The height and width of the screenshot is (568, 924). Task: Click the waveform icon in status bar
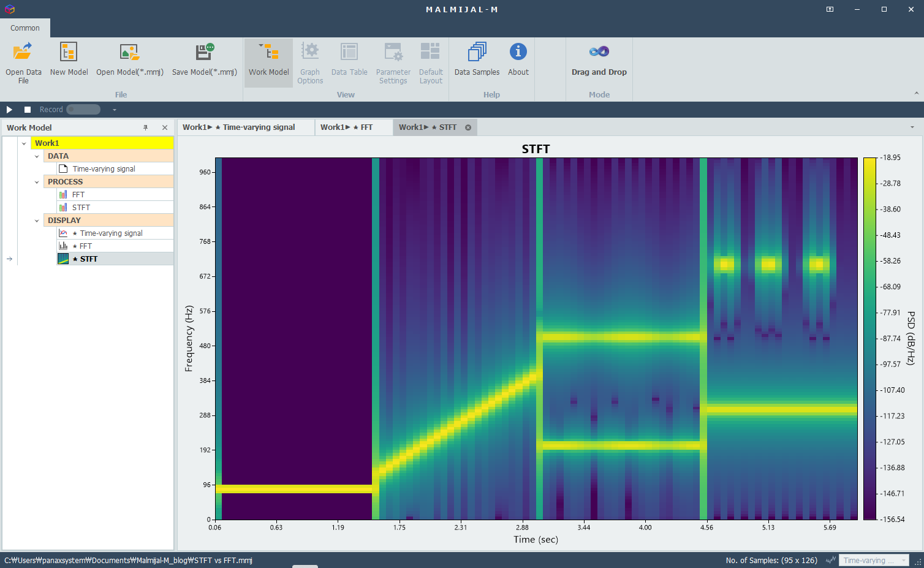(831, 560)
